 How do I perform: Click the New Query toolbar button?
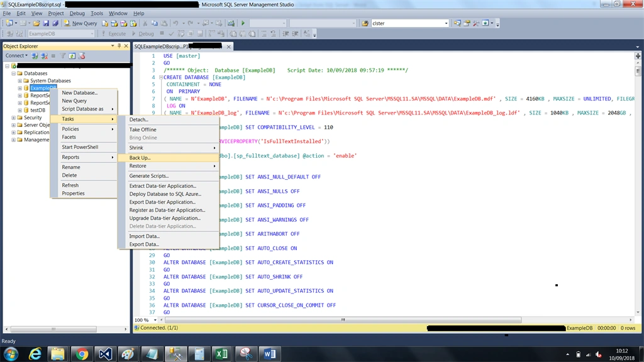(x=80, y=23)
